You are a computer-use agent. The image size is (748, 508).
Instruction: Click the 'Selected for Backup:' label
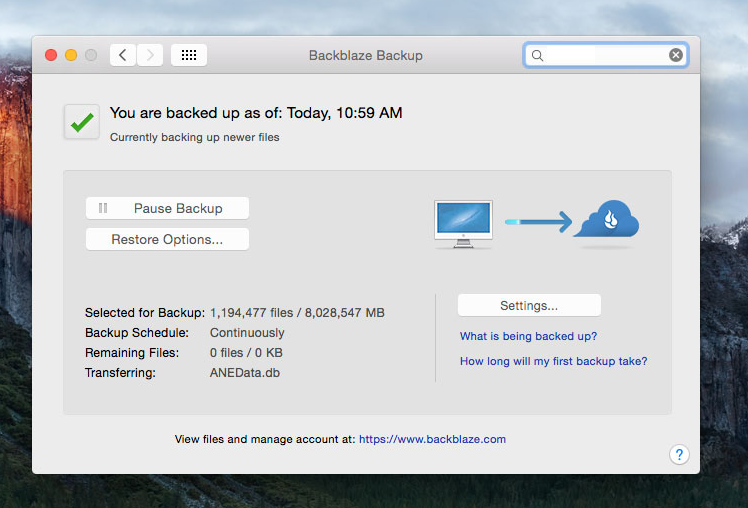[145, 313]
